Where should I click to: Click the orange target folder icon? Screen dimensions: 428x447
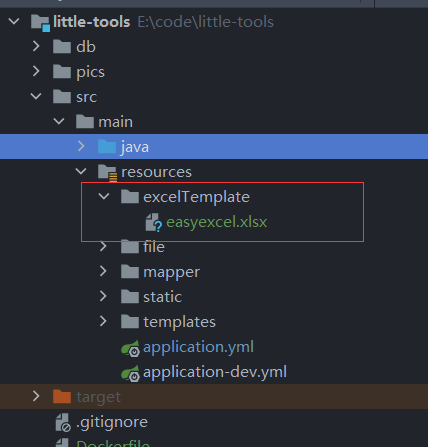coord(62,396)
